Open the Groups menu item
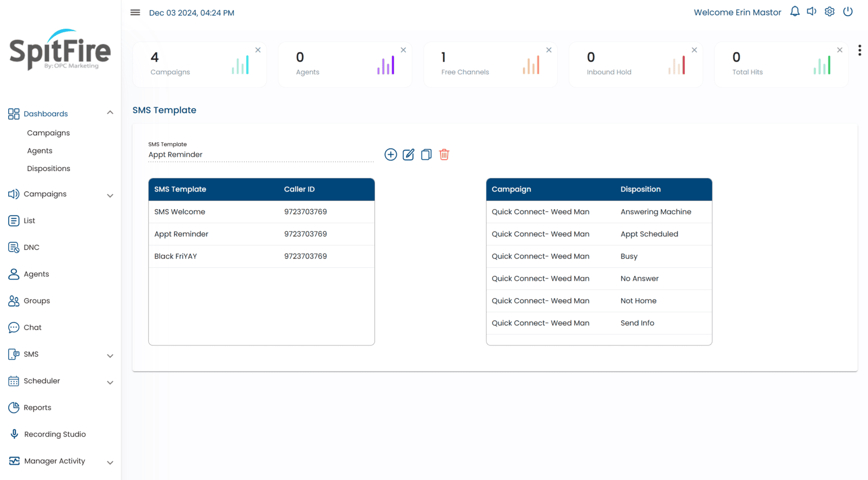Image resolution: width=868 pixels, height=480 pixels. click(x=37, y=301)
